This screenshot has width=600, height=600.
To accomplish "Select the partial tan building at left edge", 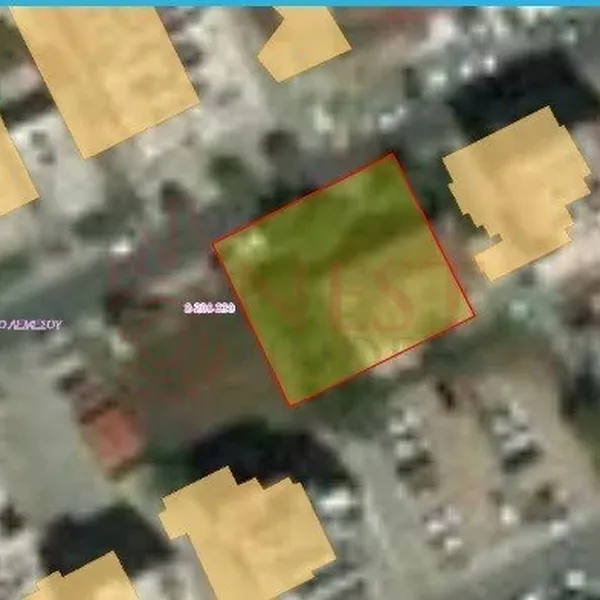I will click(15, 170).
